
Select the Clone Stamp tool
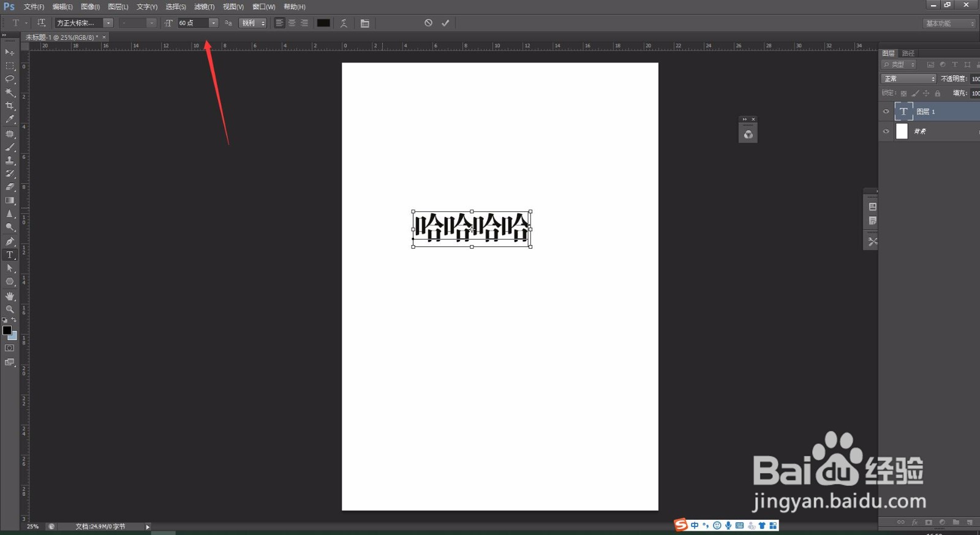pyautogui.click(x=10, y=161)
